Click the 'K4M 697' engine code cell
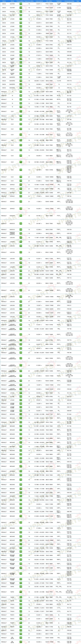 coord(69,411)
